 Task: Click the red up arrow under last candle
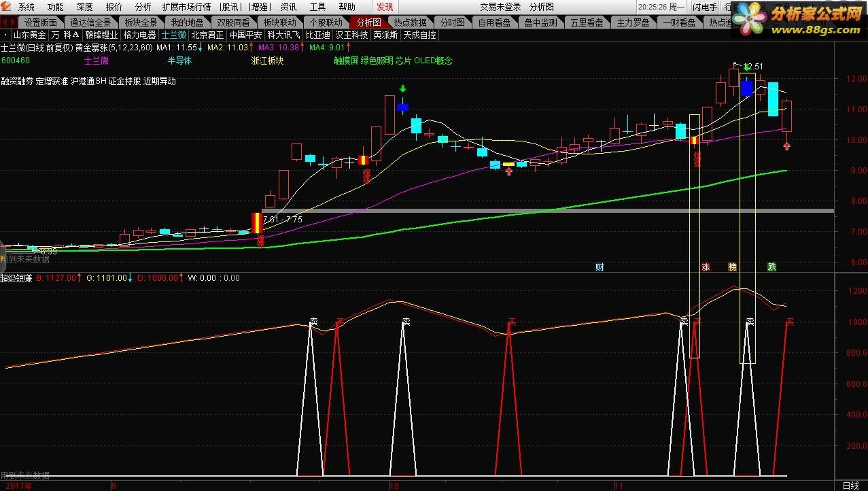[786, 146]
